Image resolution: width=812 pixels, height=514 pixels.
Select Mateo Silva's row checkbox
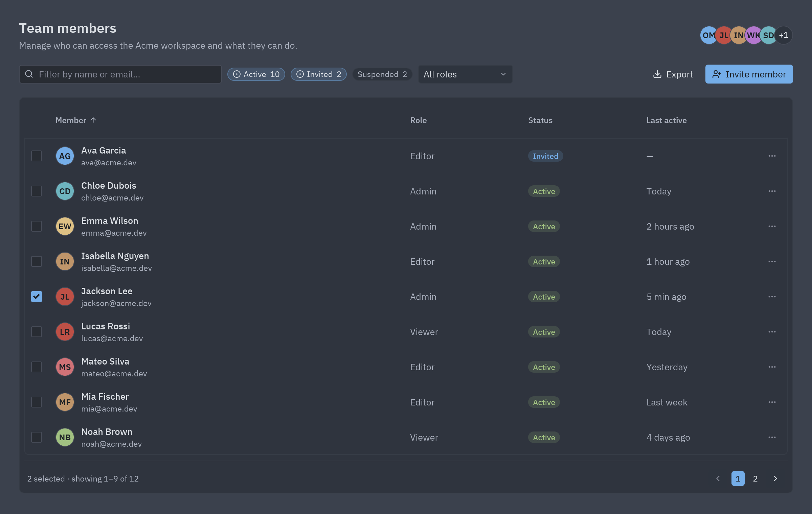(37, 367)
